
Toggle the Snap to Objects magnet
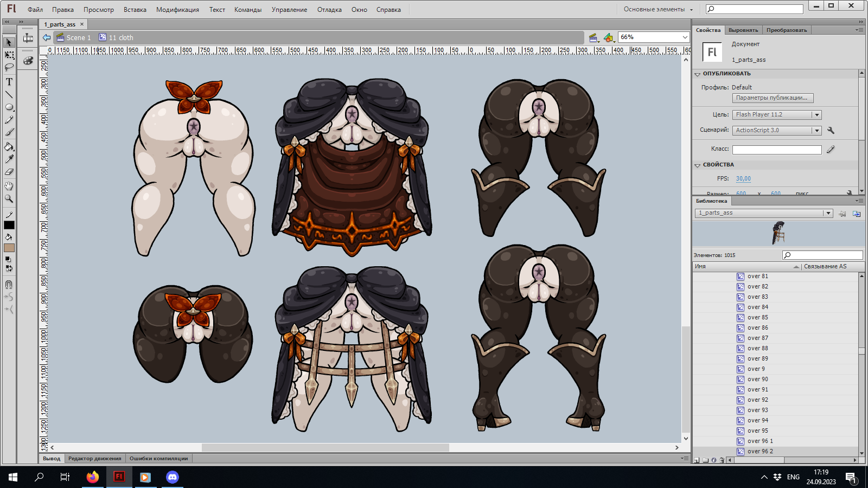tap(9, 284)
